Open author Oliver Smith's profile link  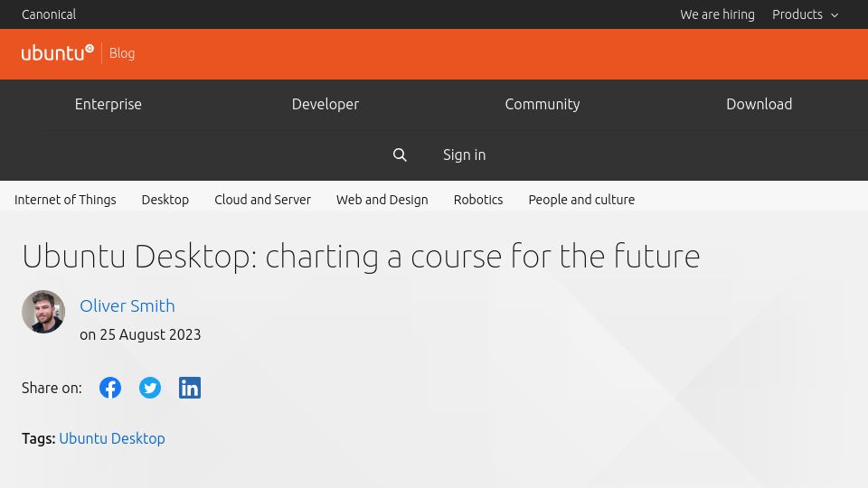(x=127, y=306)
